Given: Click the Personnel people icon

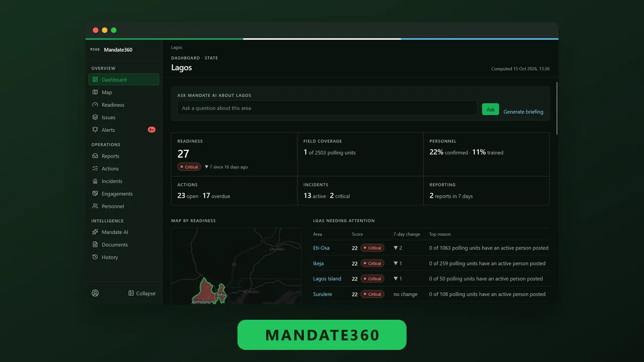Looking at the screenshot, I should (x=95, y=206).
